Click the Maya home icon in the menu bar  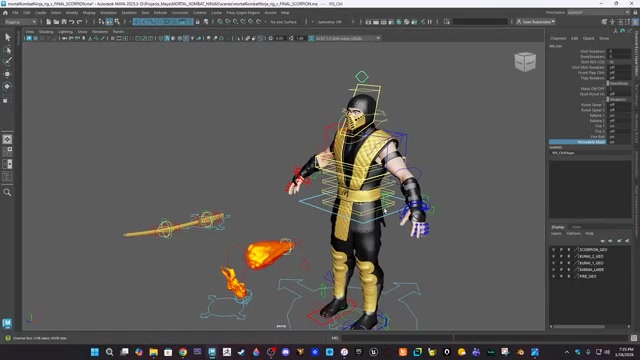(x=5, y=13)
